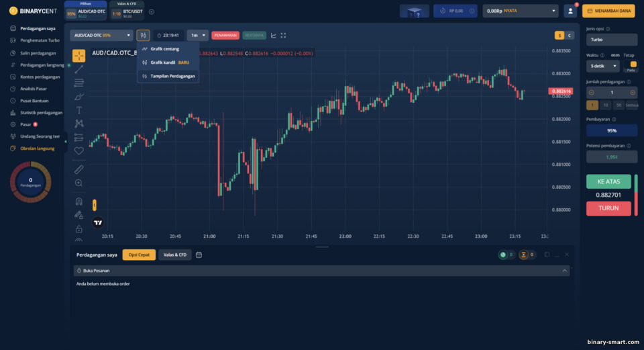644x350 pixels.
Task: Open chart indicators line-graph icon
Action: tap(274, 36)
